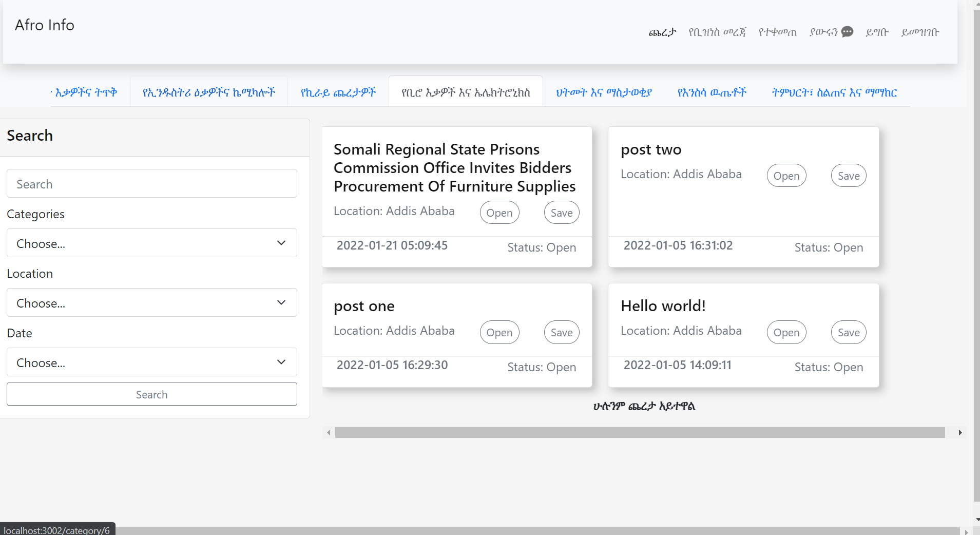Click the chat bubble icon in navbar
Viewport: 980px width, 535px height.
[847, 32]
